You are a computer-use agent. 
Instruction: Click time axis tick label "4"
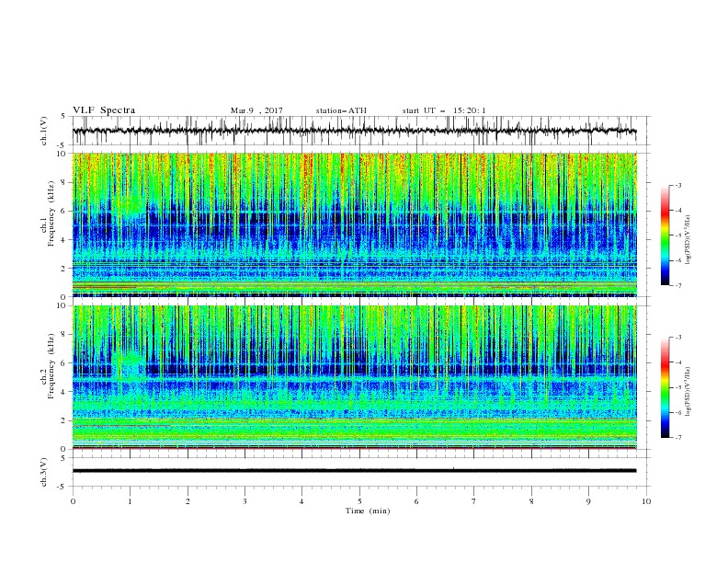301,501
